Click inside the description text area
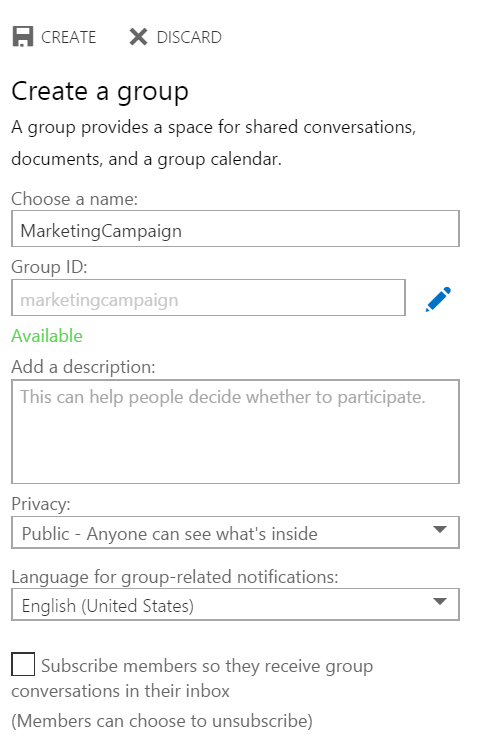Viewport: 477px width, 750px height. click(235, 432)
